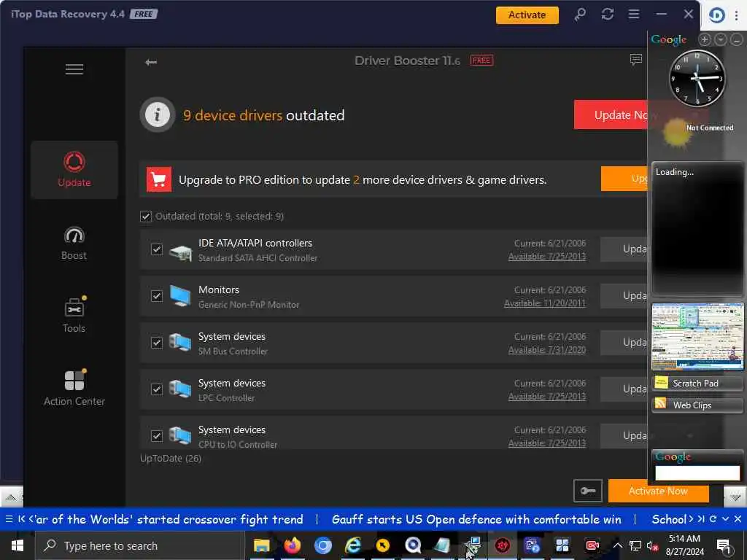Open the Google sidebar options dropdown arrow

point(721,39)
